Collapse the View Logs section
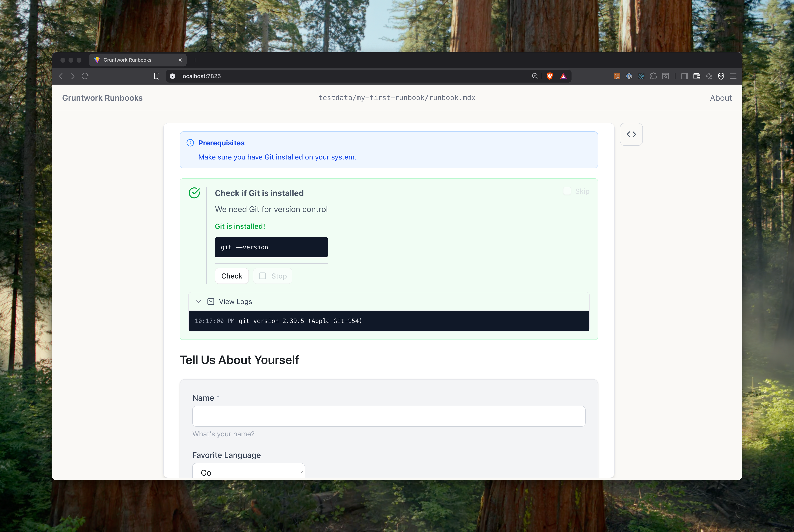This screenshot has height=532, width=794. pyautogui.click(x=198, y=301)
